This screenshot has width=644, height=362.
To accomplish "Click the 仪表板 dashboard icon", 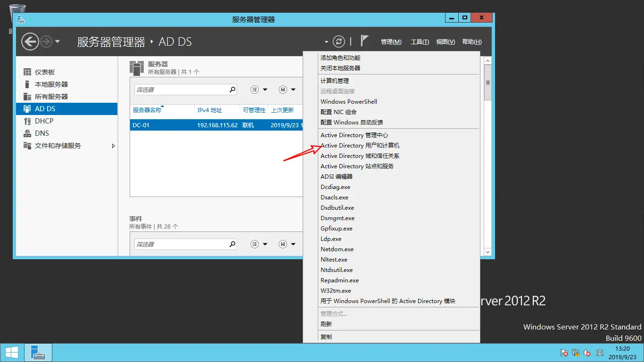I will pyautogui.click(x=27, y=72).
